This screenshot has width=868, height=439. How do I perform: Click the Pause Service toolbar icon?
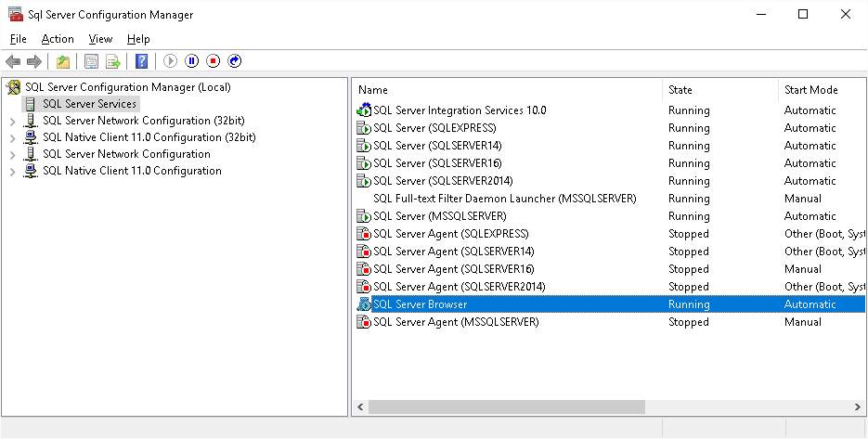point(191,61)
